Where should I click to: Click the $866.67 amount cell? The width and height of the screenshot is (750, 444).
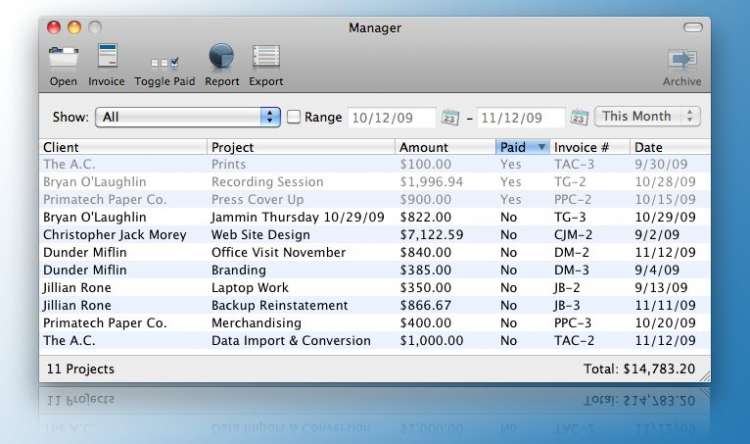(x=426, y=305)
